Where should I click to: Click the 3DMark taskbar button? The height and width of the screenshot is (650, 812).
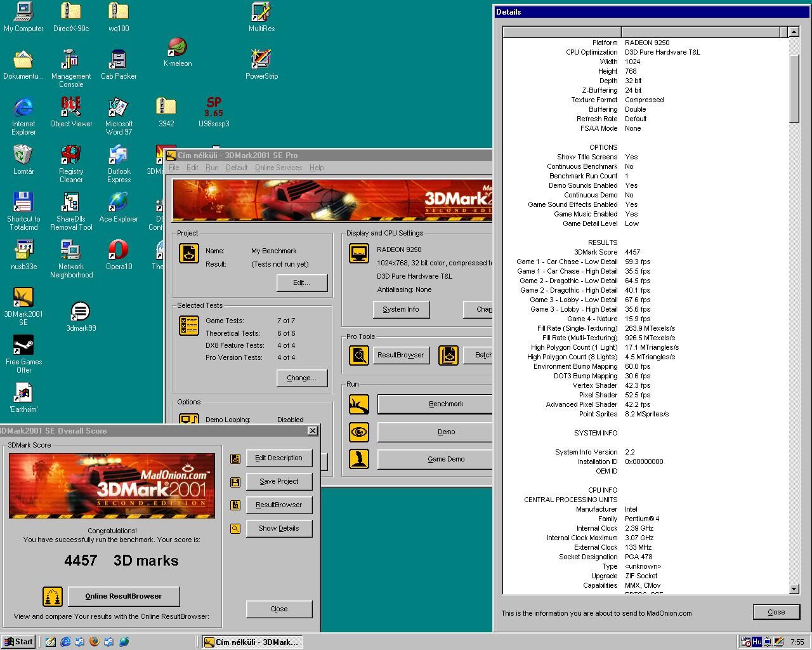click(252, 642)
